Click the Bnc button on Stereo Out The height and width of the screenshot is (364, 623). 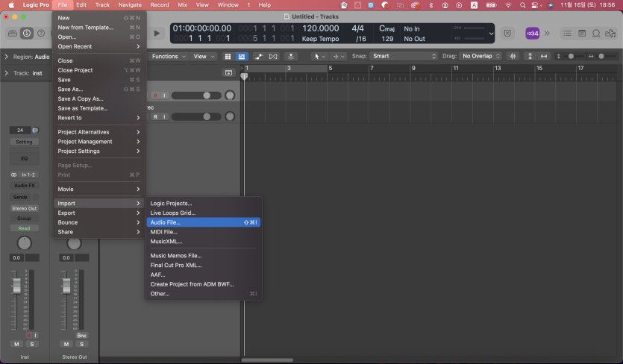click(x=82, y=336)
